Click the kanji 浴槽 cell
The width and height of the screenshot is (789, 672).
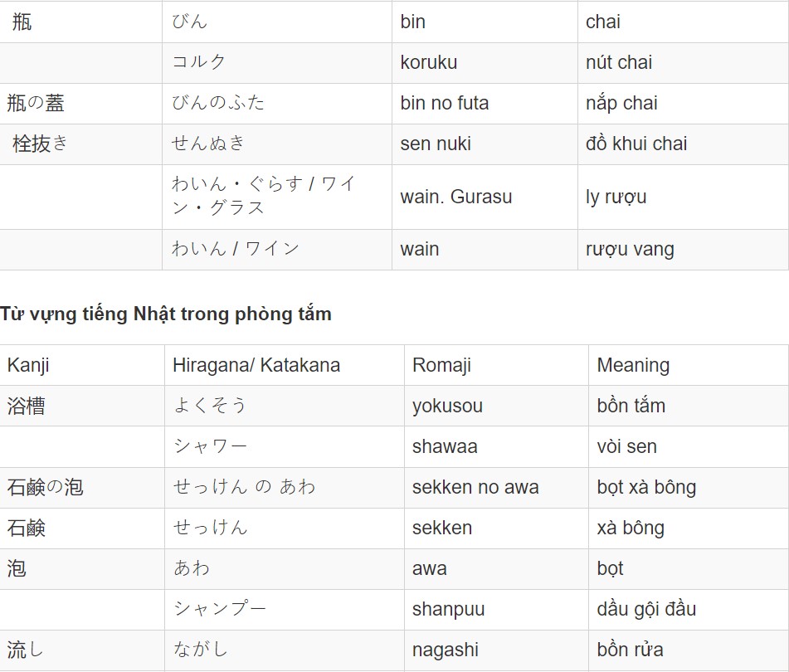point(82,407)
